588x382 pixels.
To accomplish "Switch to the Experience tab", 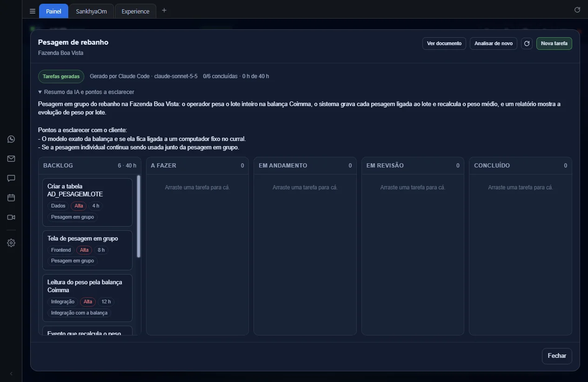I will coord(135,11).
